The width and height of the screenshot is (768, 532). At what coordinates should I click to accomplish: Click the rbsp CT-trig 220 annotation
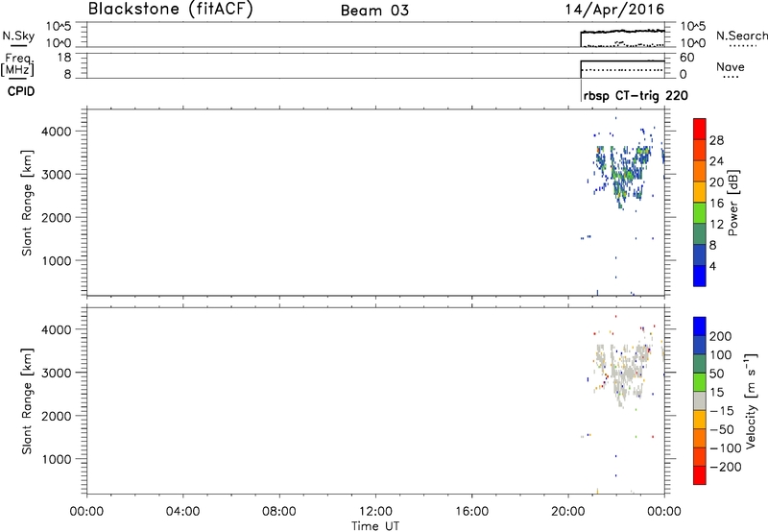tap(636, 95)
